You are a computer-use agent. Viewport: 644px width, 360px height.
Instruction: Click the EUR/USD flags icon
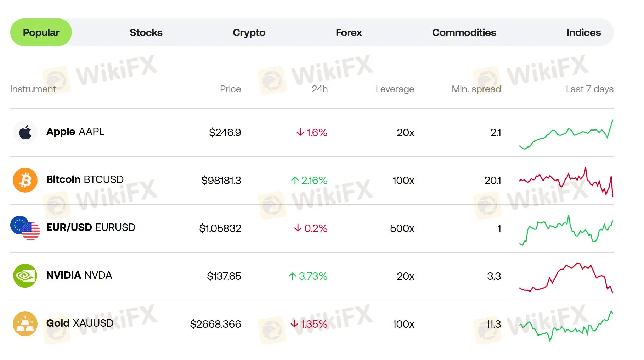pyautogui.click(x=25, y=228)
